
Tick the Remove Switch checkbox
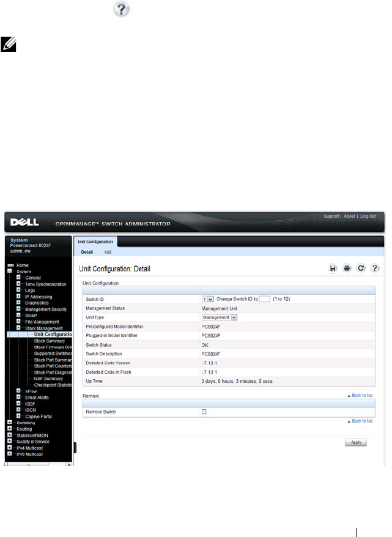[x=204, y=412]
